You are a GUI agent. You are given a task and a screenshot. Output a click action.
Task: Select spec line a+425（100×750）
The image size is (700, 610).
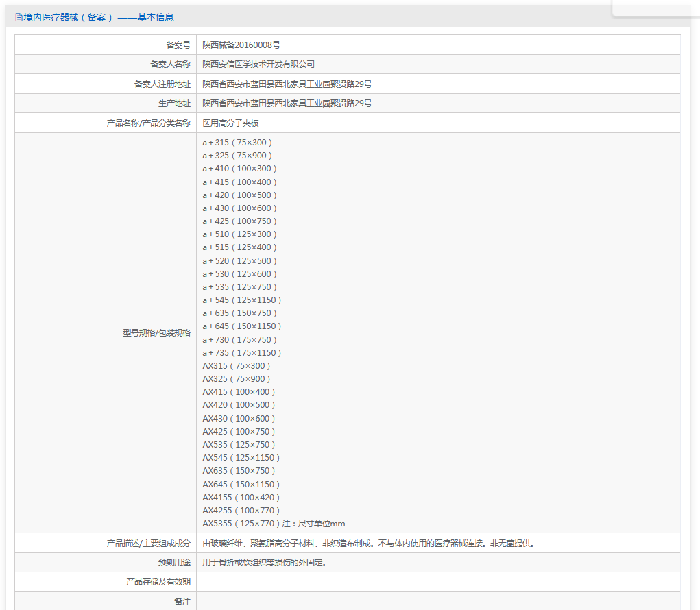pyautogui.click(x=240, y=221)
